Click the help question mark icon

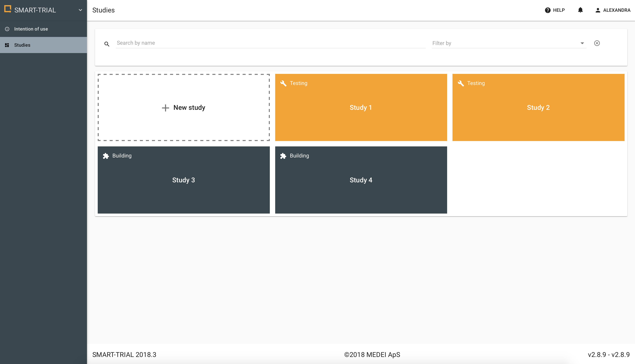tap(548, 10)
